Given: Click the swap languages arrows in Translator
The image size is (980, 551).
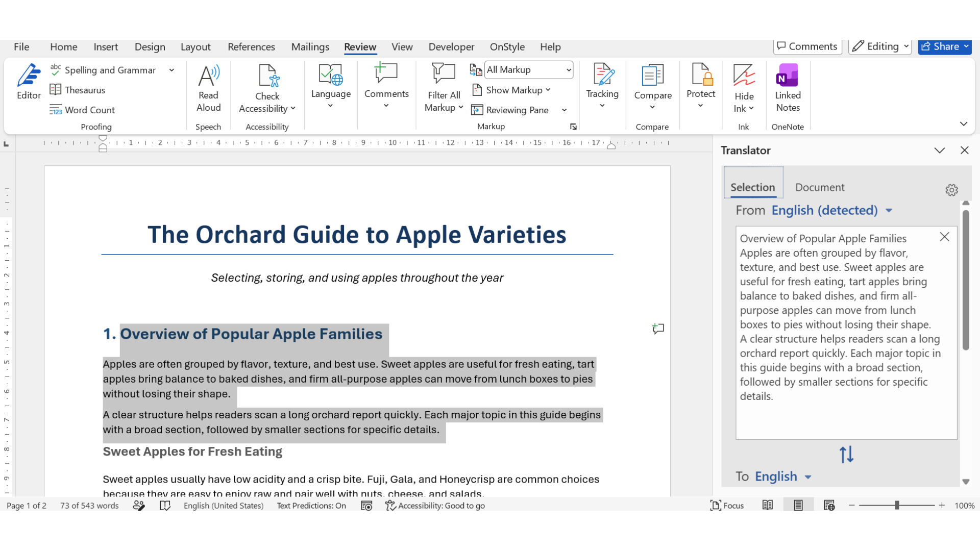Looking at the screenshot, I should (846, 454).
